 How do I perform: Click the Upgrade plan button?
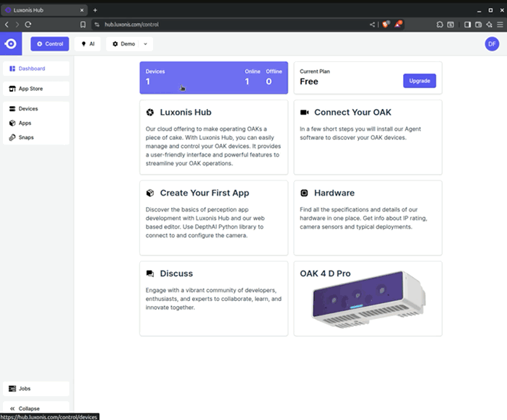pos(420,81)
